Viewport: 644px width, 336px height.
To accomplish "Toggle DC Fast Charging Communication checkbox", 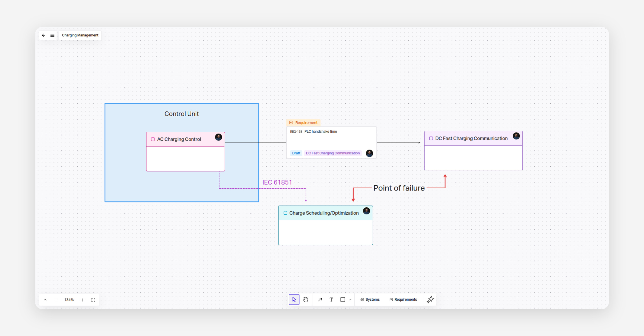I will 431,139.
